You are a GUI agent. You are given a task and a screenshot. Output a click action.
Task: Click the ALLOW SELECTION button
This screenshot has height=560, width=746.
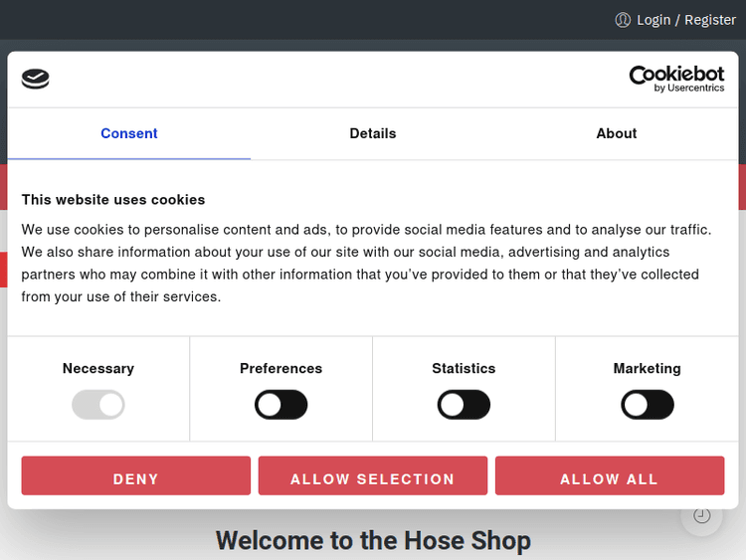click(373, 475)
